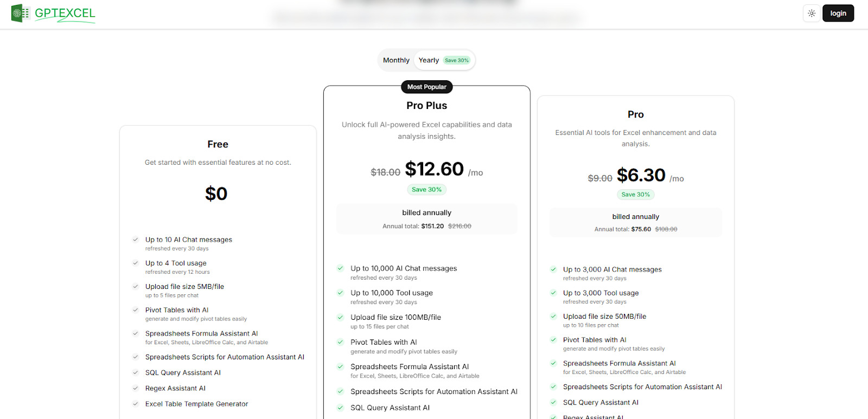
Task: Click the Most Popular badge
Action: [x=426, y=87]
